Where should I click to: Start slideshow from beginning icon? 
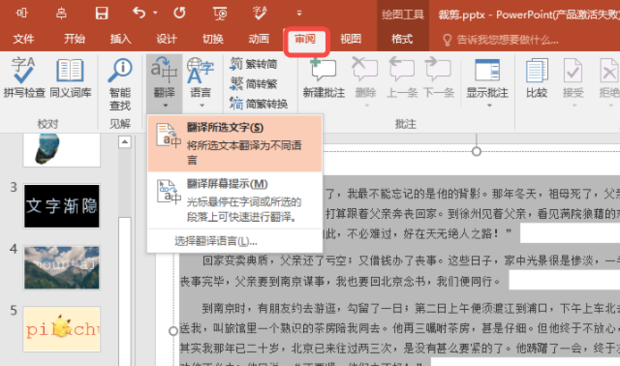[x=220, y=13]
